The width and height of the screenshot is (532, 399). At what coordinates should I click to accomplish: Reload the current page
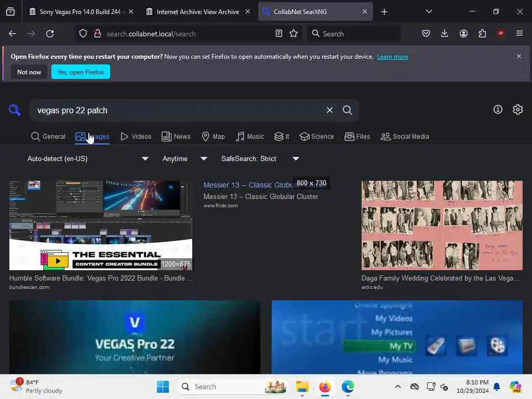point(50,34)
